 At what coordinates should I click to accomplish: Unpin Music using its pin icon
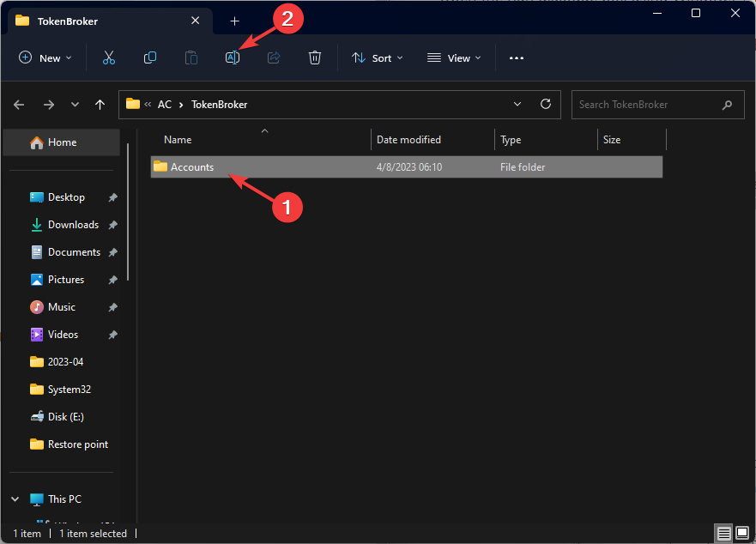click(112, 307)
